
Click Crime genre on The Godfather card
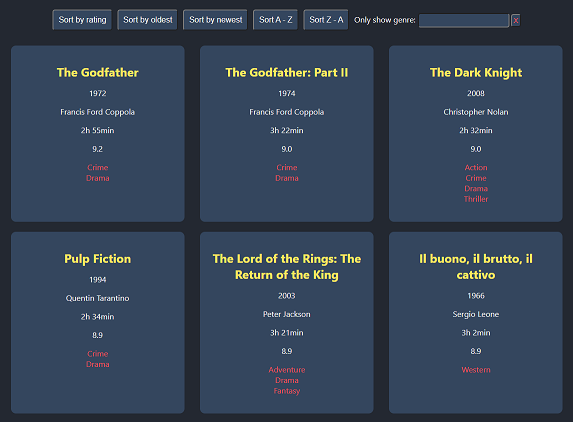[98, 167]
